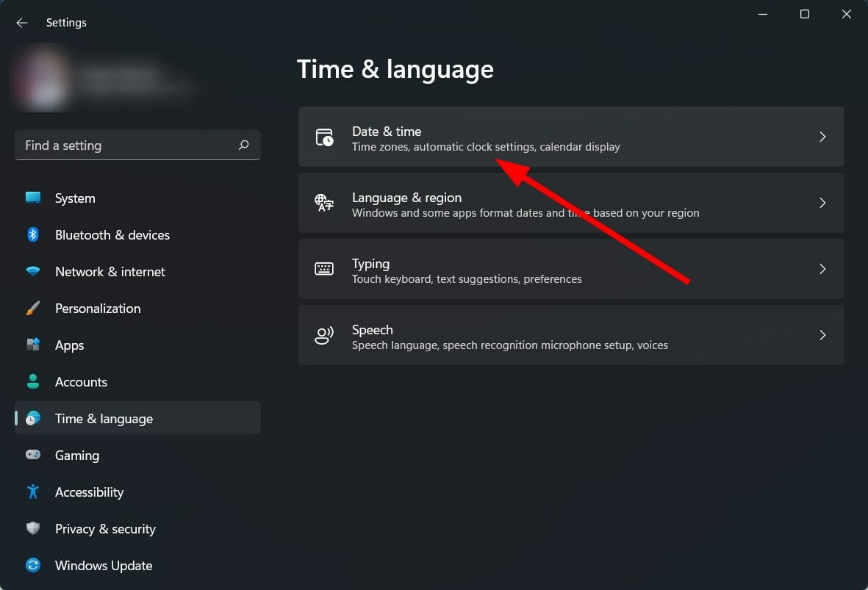Click the Language & region icon
Viewport: 868px width, 590px height.
pos(324,204)
